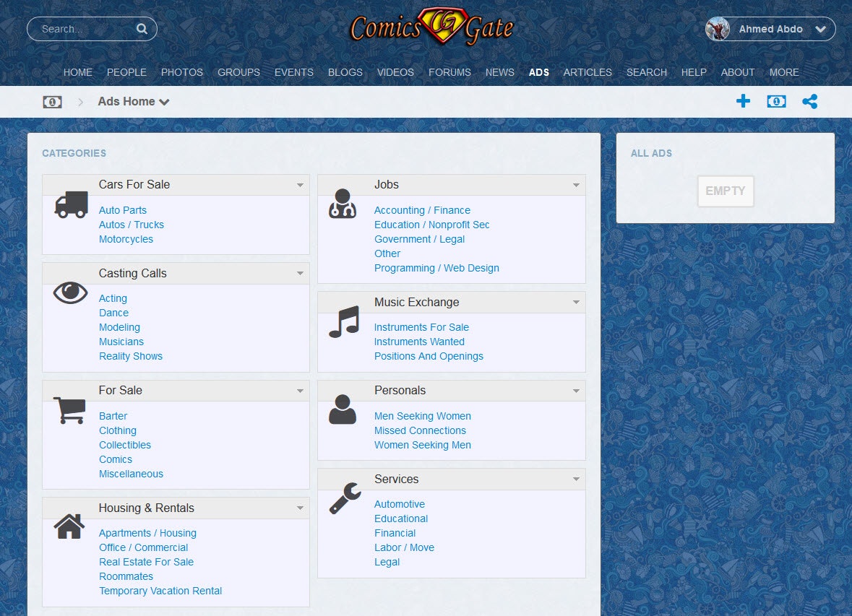The height and width of the screenshot is (616, 852).
Task: Click the For Sale shopping cart icon
Action: tap(69, 409)
